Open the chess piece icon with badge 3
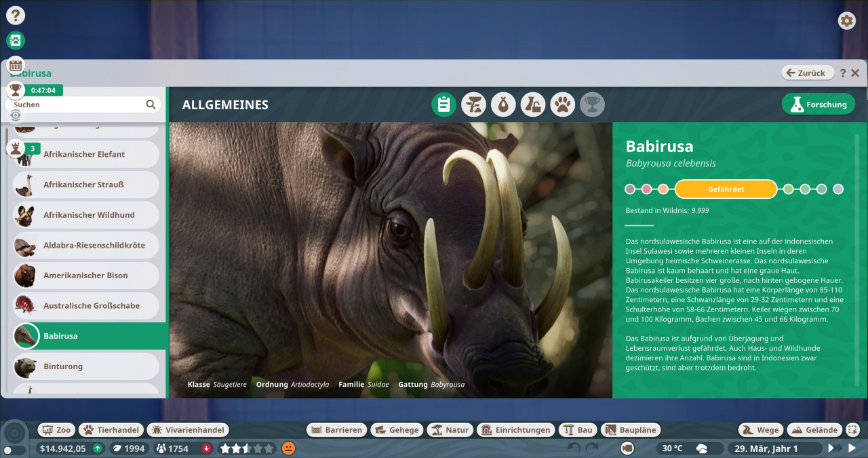868x458 pixels. 15,148
